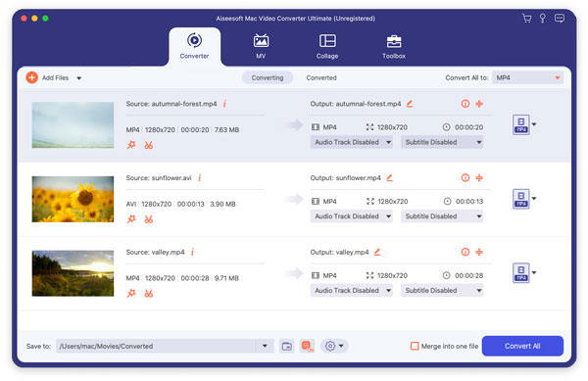Image resolution: width=588 pixels, height=381 pixels.
Task: Select the sunflower video thumbnail
Action: pos(73,199)
